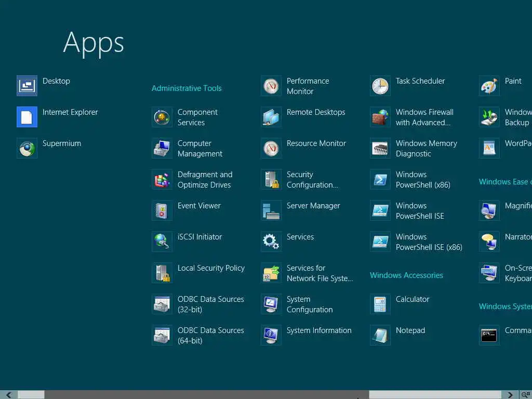
Task: Start the Narrator icon
Action: click(x=489, y=242)
